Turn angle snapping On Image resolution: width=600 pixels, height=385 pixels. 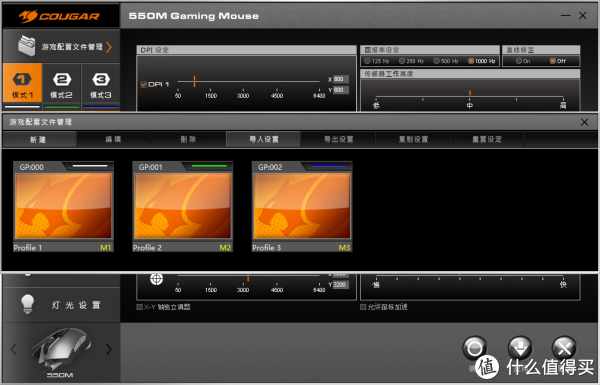tap(518, 61)
